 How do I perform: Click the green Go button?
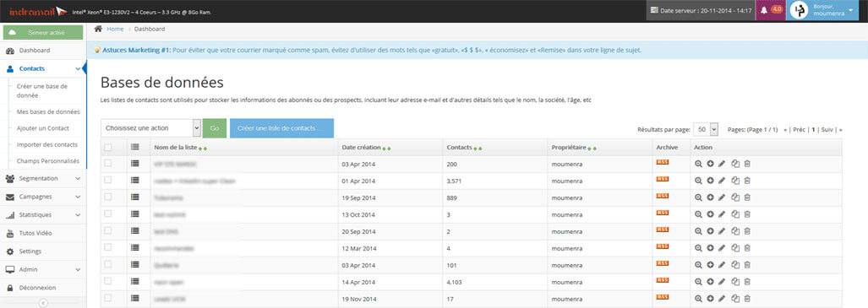(215, 127)
